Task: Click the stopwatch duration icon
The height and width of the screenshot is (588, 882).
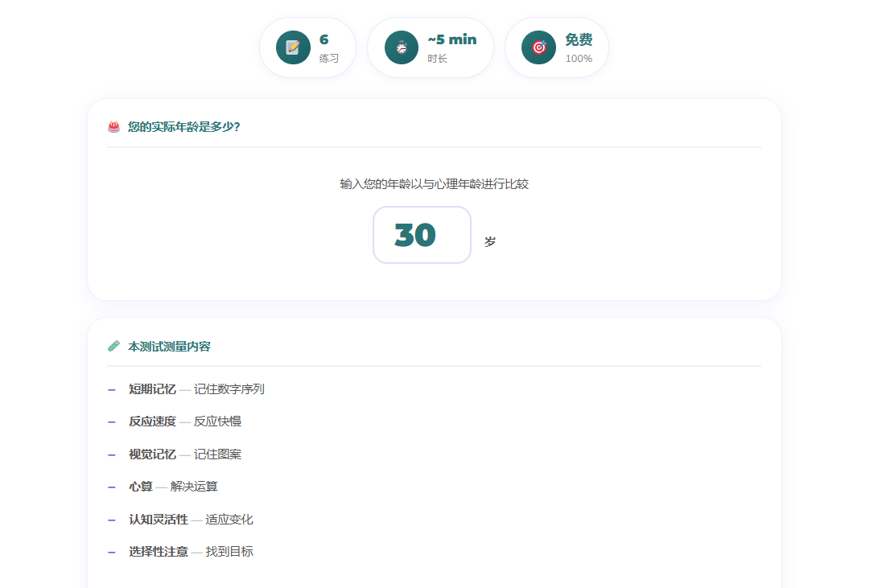Action: (402, 47)
